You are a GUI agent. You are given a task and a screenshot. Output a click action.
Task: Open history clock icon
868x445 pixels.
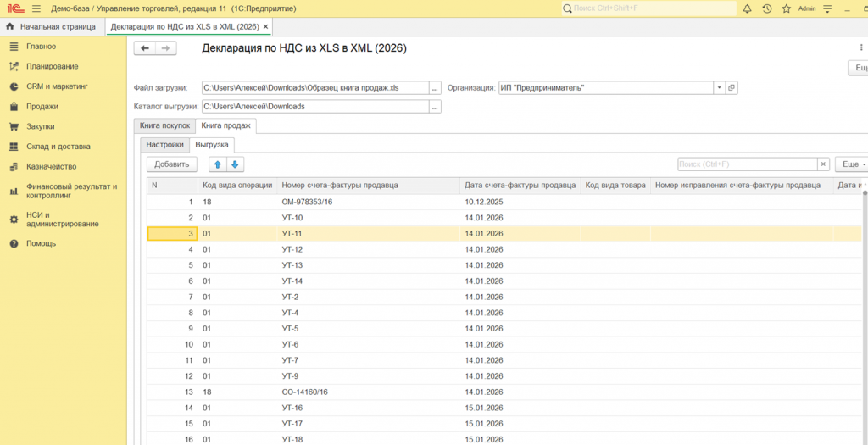click(x=766, y=8)
